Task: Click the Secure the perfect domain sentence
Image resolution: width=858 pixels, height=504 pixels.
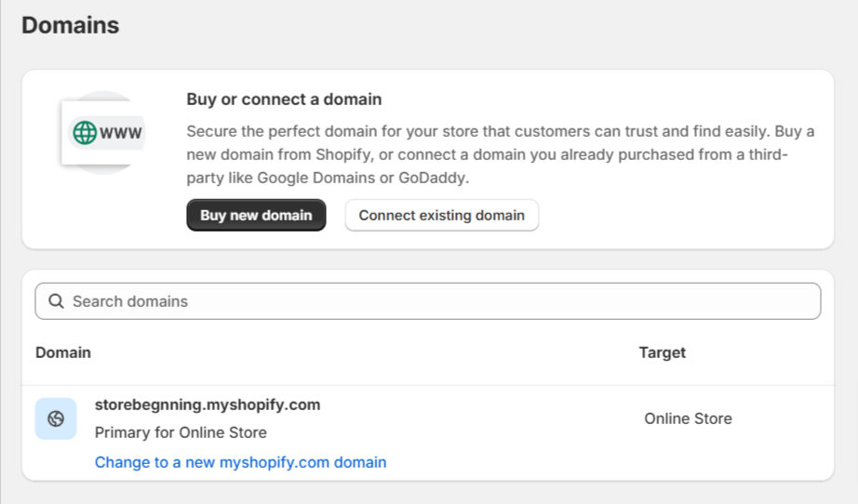Action: pyautogui.click(x=372, y=130)
